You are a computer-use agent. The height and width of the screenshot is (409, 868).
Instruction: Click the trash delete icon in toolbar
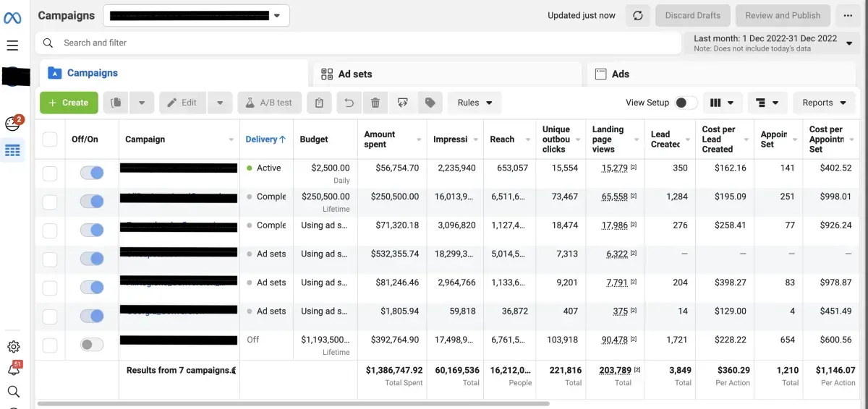tap(375, 103)
